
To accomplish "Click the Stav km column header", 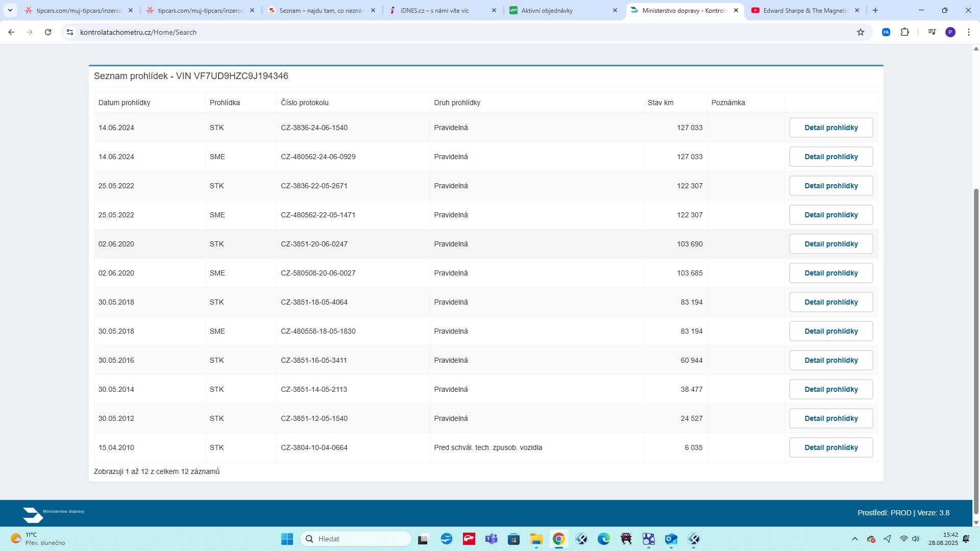I will 660,103.
